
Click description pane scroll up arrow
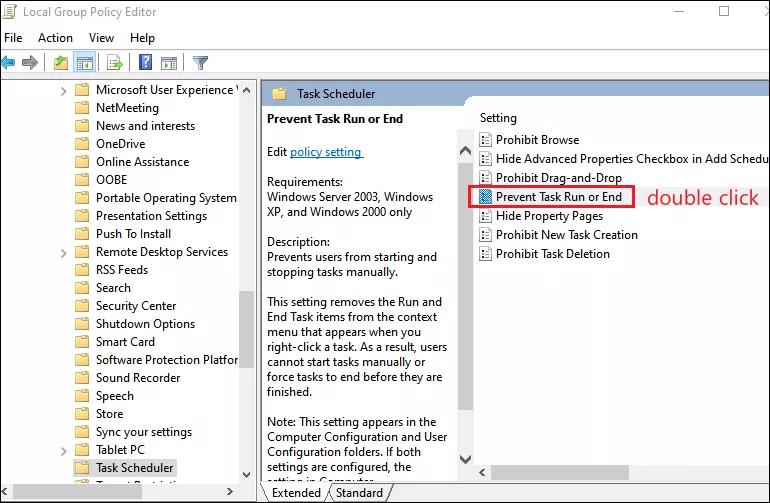pos(465,151)
